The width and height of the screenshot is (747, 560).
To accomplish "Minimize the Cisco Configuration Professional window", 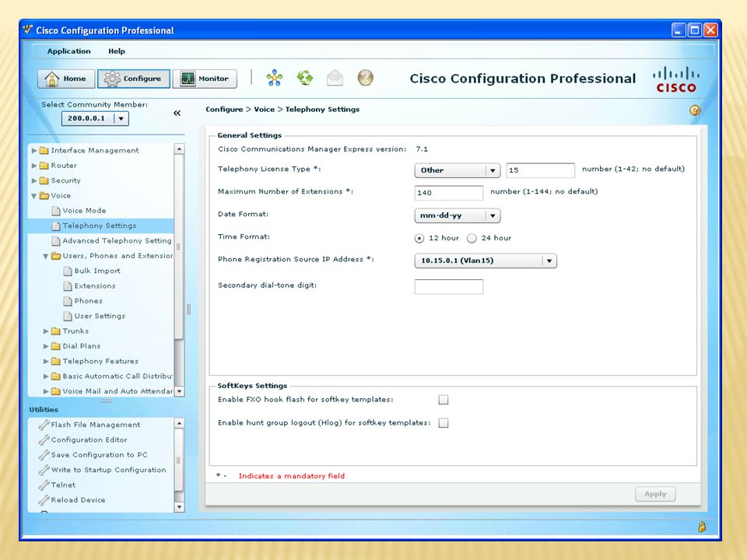I will pos(679,30).
